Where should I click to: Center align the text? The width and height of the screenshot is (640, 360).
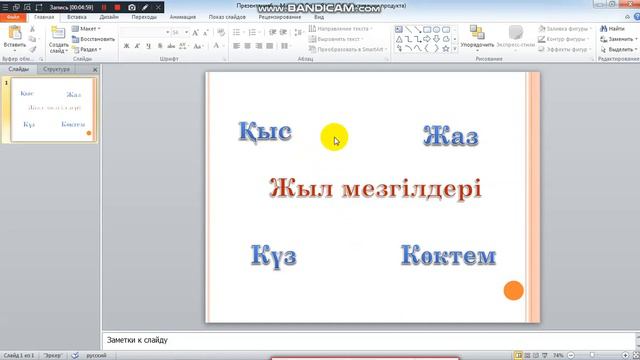pos(247,46)
